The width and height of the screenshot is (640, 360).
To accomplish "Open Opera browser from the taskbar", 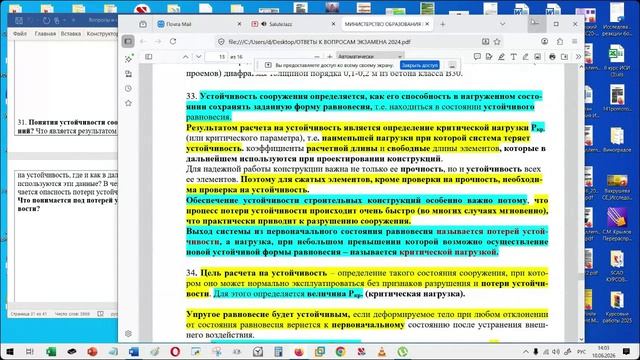I will point(175,351).
